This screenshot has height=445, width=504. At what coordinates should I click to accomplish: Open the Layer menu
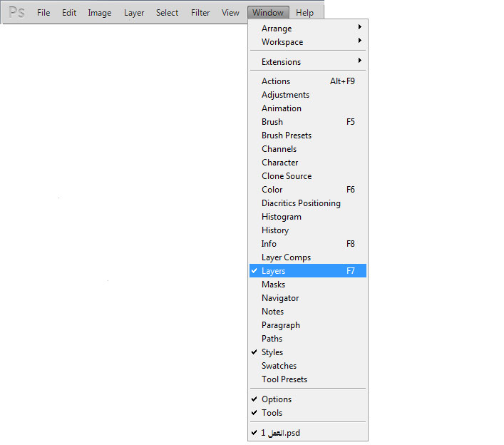(134, 13)
